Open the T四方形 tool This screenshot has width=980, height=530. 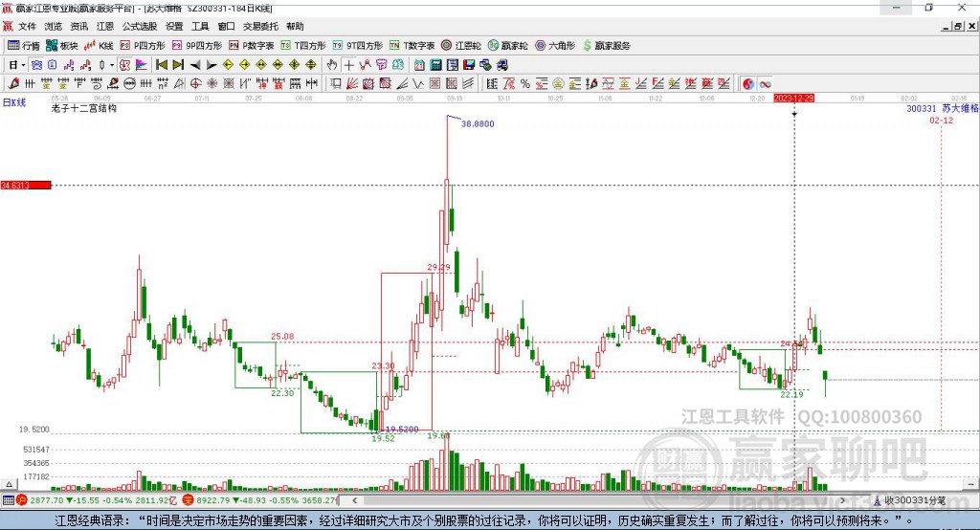tap(303, 46)
